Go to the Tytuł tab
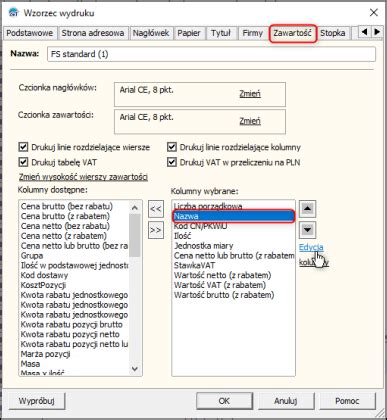The width and height of the screenshot is (387, 420). click(x=221, y=33)
